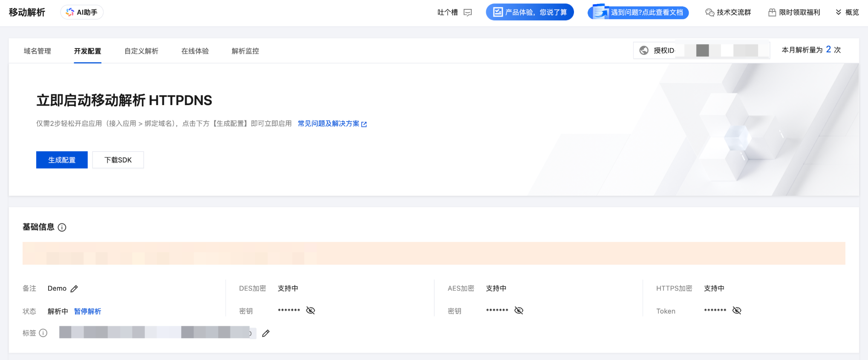Edit the Demo remark with pencil icon

tap(74, 289)
